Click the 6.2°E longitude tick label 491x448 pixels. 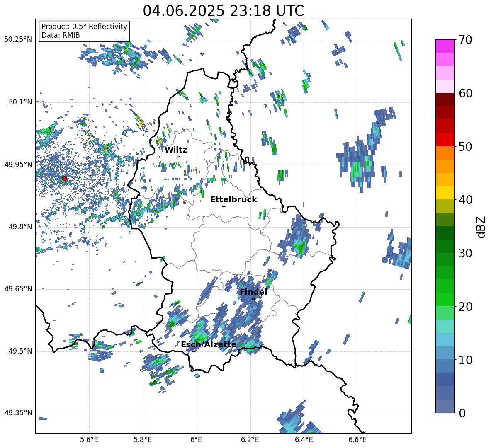pos(250,440)
